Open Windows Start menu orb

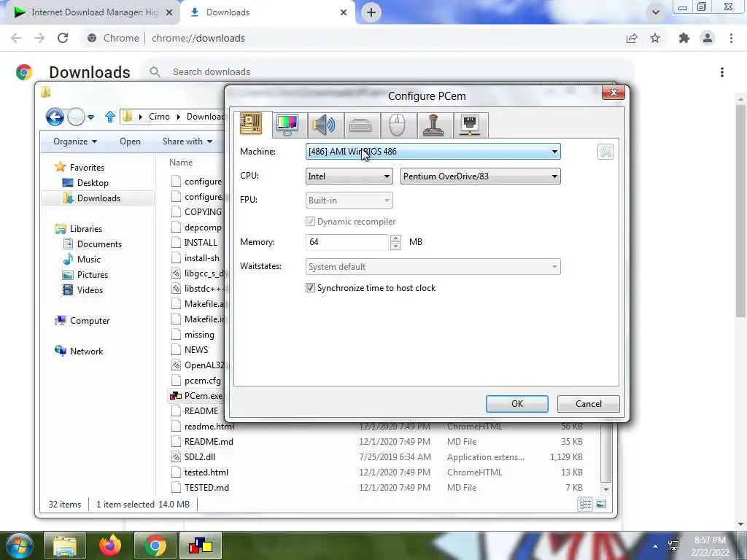pyautogui.click(x=20, y=545)
